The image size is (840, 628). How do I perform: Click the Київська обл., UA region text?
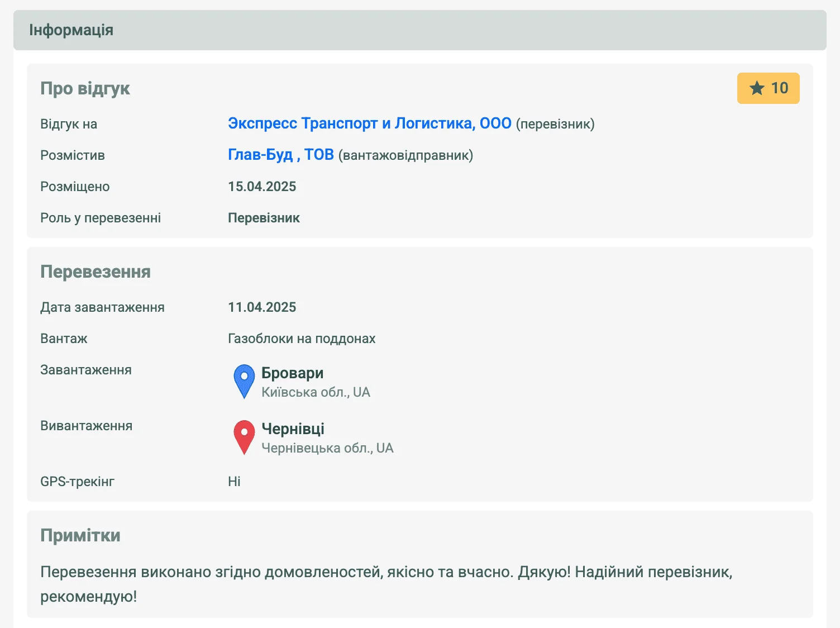[316, 392]
